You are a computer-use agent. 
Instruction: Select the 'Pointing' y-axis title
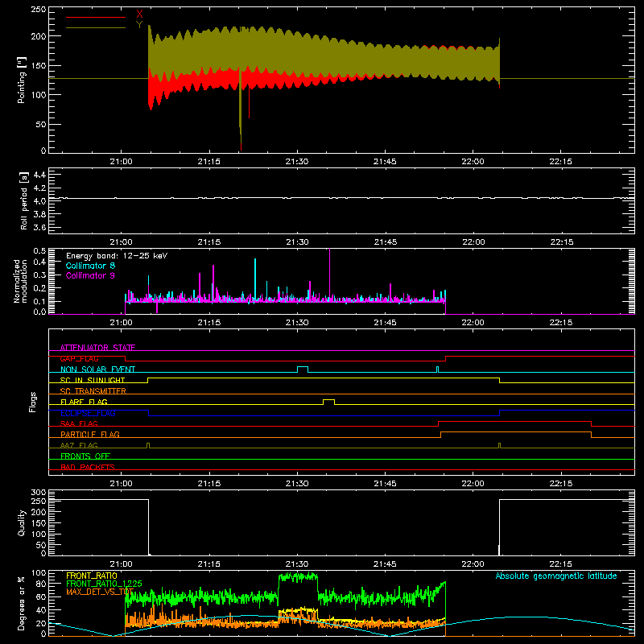click(22, 80)
